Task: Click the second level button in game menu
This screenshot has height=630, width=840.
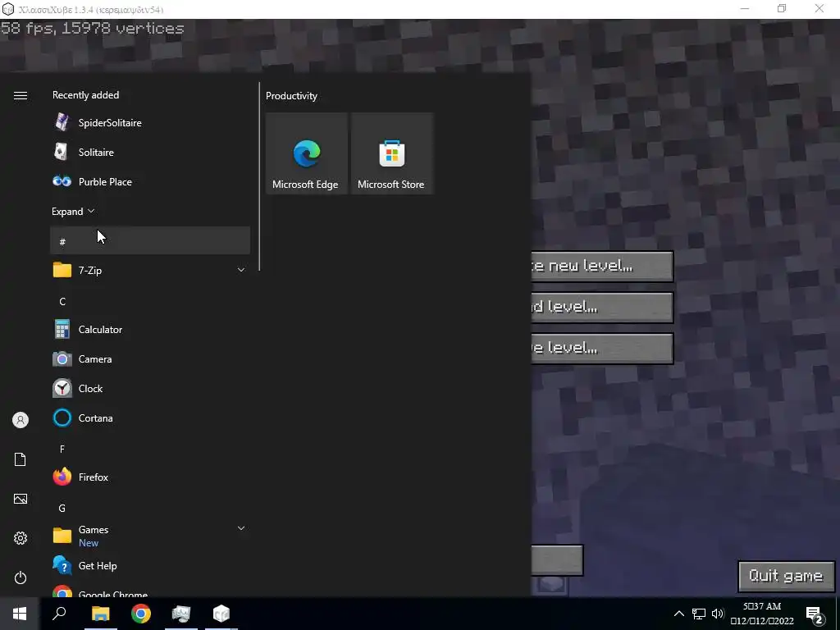Action: pyautogui.click(x=602, y=308)
